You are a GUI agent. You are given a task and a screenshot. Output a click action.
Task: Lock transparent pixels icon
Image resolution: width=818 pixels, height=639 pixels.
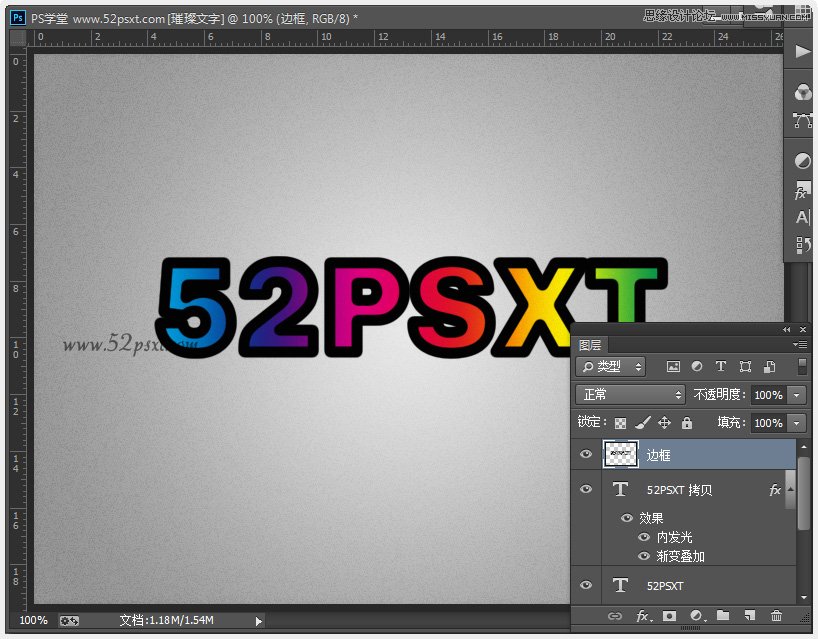[x=620, y=423]
